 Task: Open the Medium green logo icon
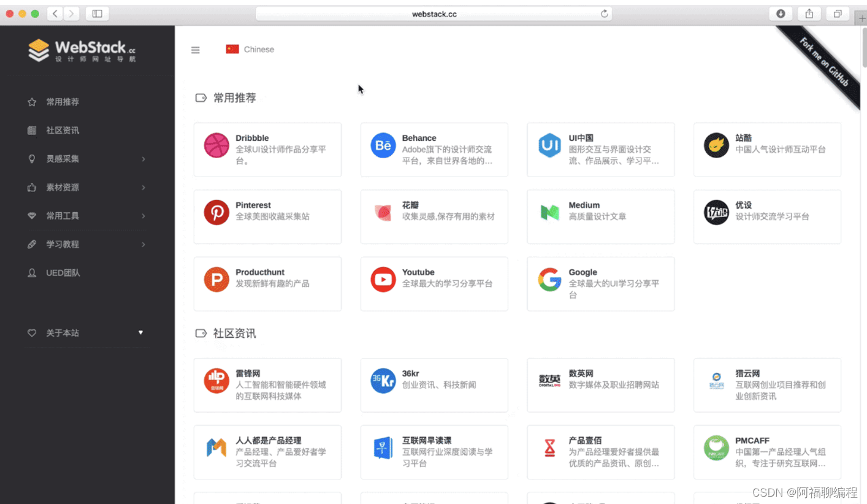tap(549, 213)
